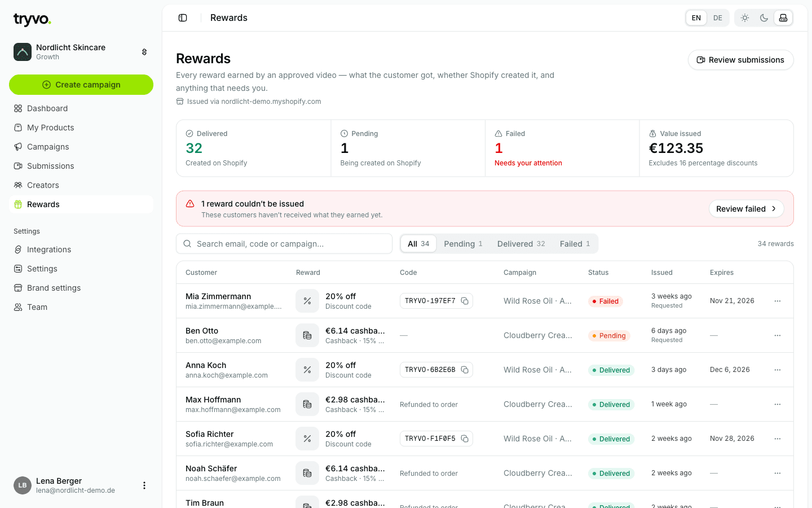Switch language to DE
The width and height of the screenshot is (812, 508).
click(718, 18)
